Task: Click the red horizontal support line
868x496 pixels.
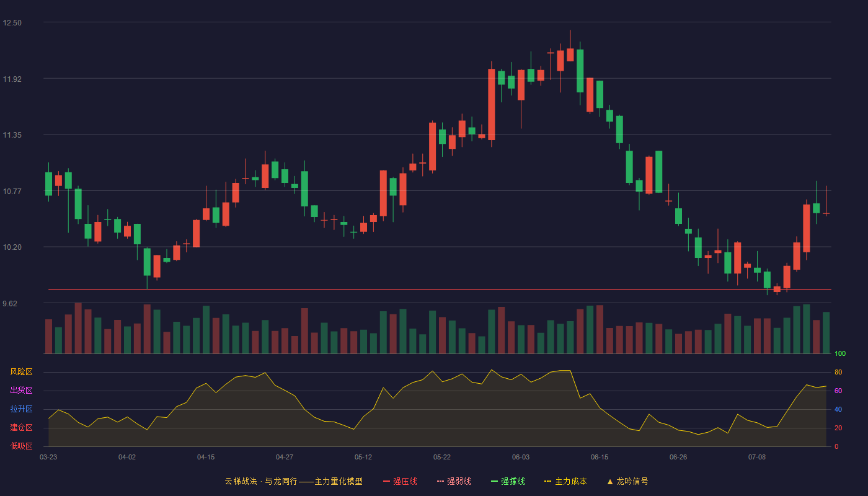Action: (x=440, y=290)
